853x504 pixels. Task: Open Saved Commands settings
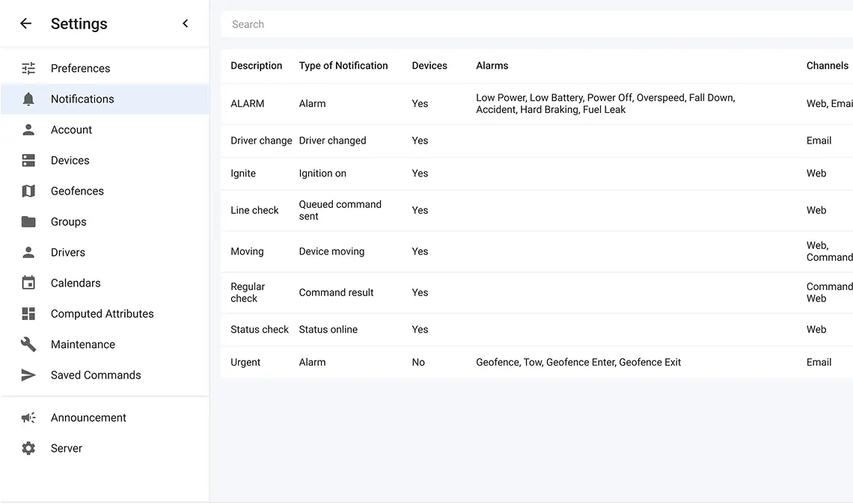pyautogui.click(x=105, y=375)
